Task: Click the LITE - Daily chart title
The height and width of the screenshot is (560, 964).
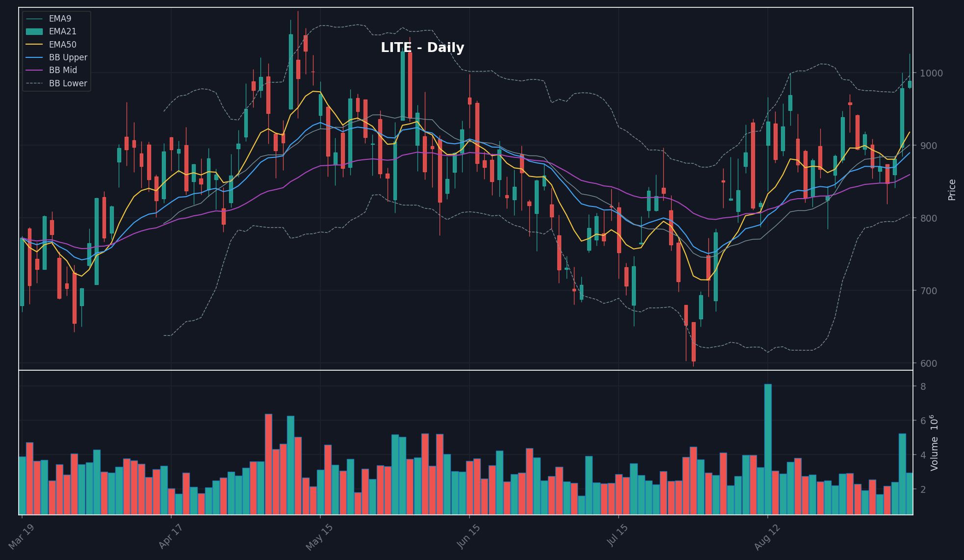Action: pyautogui.click(x=422, y=48)
